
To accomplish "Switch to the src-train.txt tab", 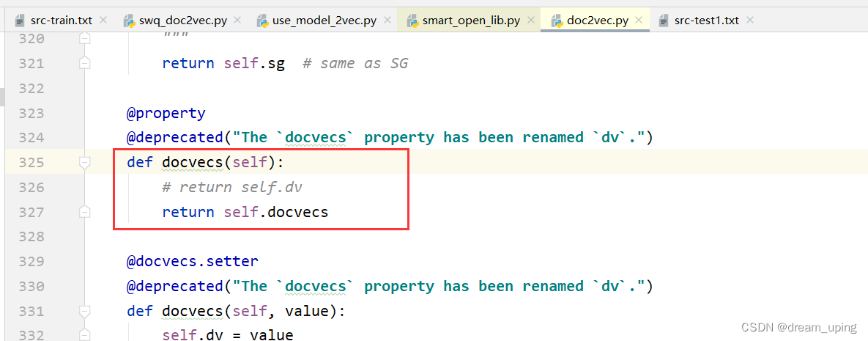I will pyautogui.click(x=62, y=21).
